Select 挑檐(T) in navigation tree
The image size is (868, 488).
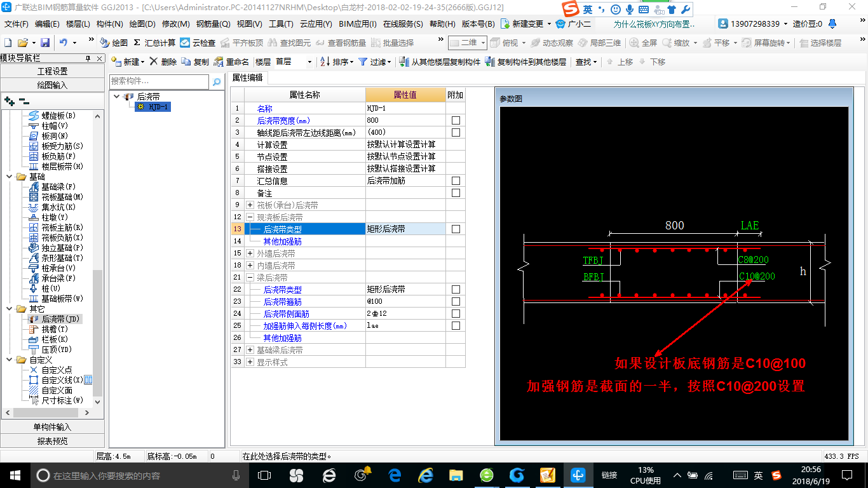(x=49, y=329)
